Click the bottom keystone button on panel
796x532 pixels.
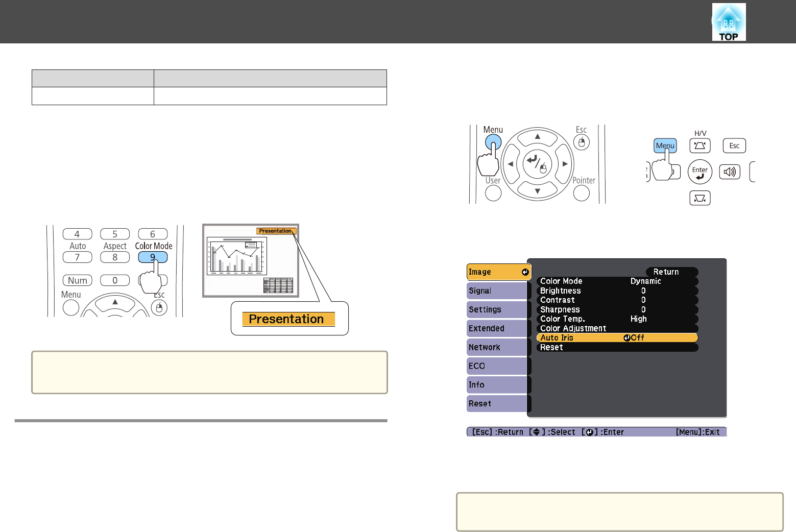(x=700, y=198)
